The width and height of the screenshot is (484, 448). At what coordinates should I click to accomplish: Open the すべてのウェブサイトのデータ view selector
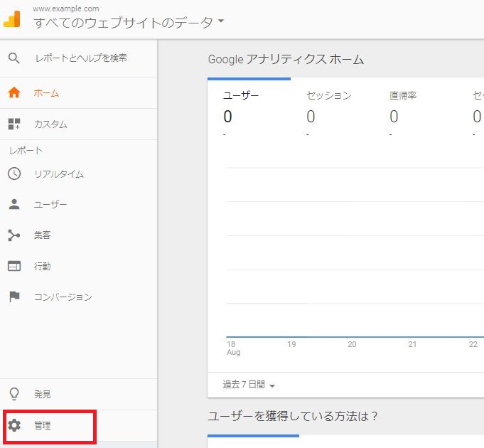coord(129,22)
